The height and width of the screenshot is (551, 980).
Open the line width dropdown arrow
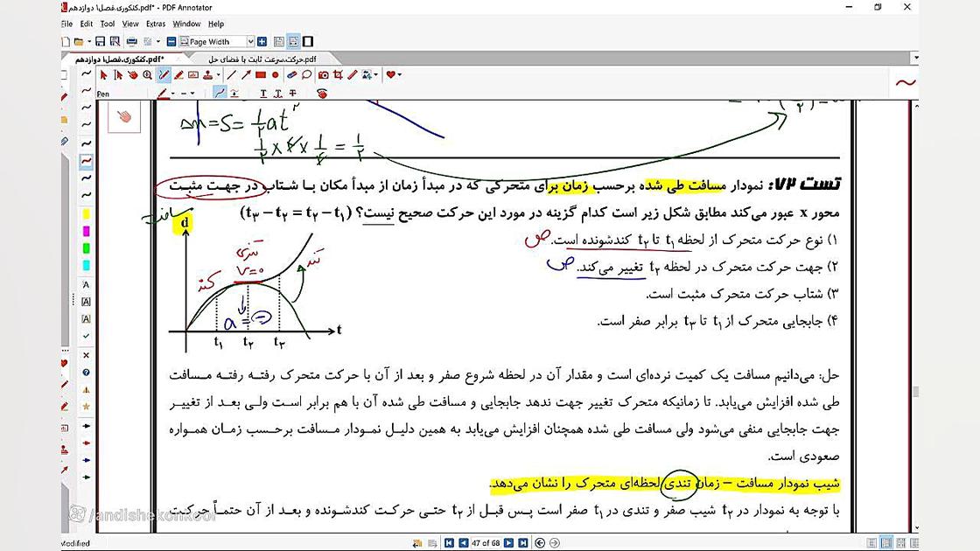point(192,94)
